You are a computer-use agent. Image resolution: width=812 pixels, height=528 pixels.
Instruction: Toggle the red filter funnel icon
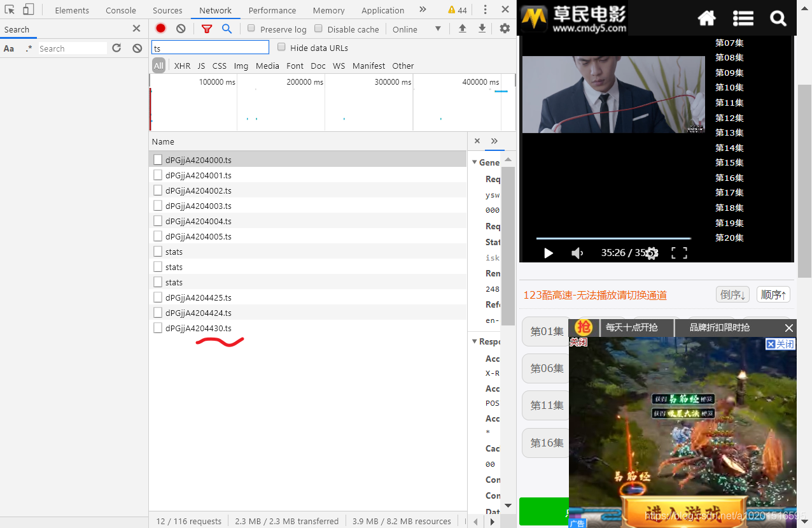click(x=206, y=29)
